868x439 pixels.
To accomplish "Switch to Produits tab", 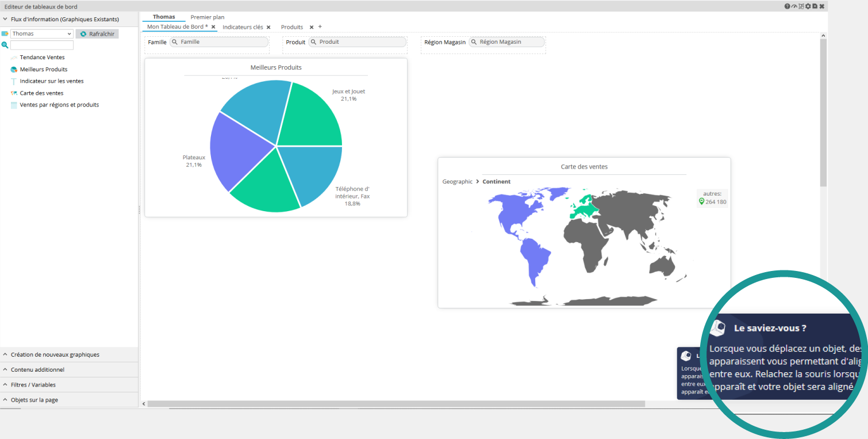I will [292, 27].
